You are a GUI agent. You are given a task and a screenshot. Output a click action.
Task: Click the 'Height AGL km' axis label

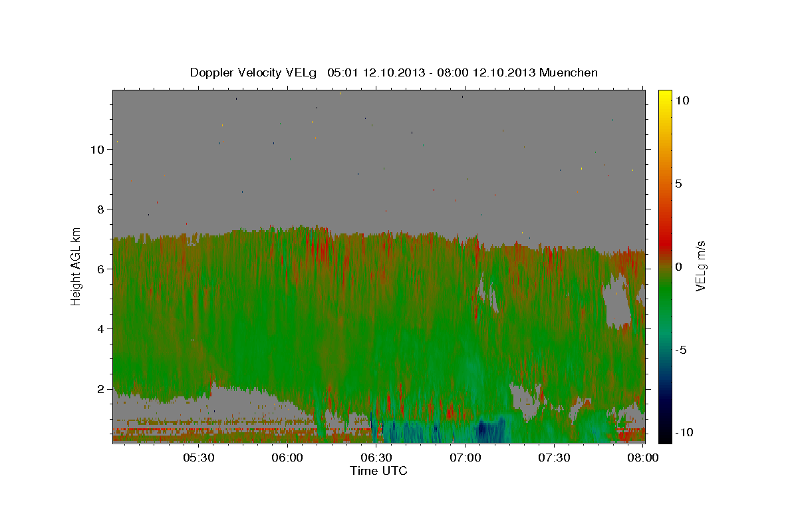(76, 266)
